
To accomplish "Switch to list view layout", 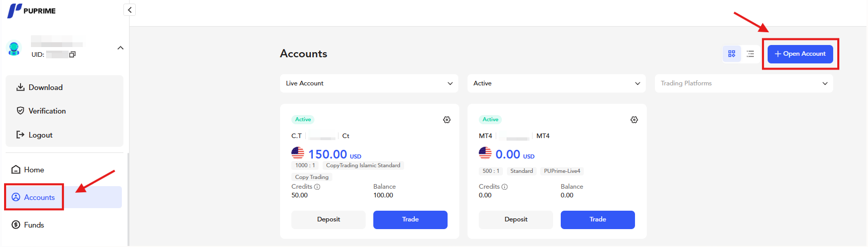I will pos(750,54).
